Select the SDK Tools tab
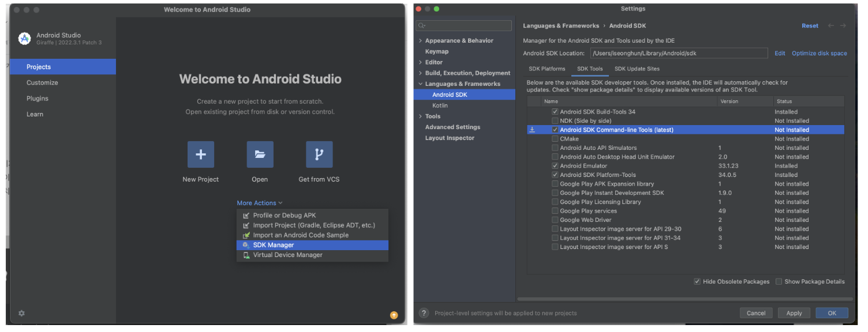Screen dimensions: 868x332 tap(590, 69)
